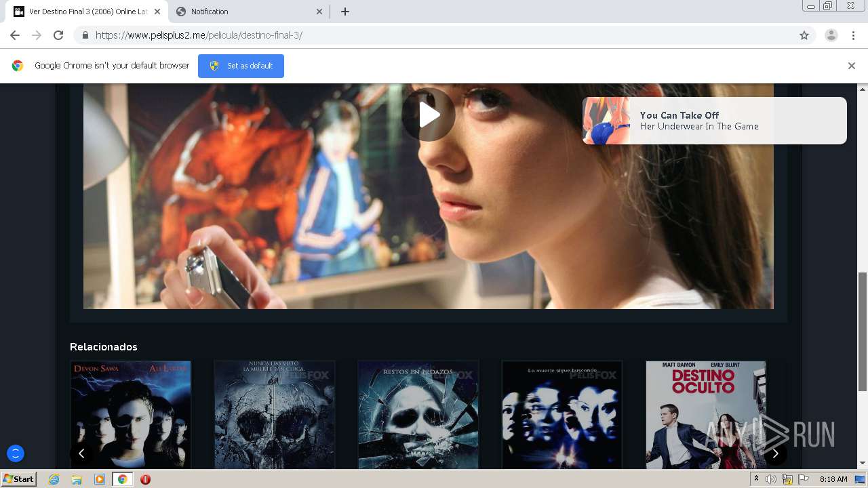Open the media player taskbar icon
This screenshot has height=488, width=868.
tap(100, 479)
